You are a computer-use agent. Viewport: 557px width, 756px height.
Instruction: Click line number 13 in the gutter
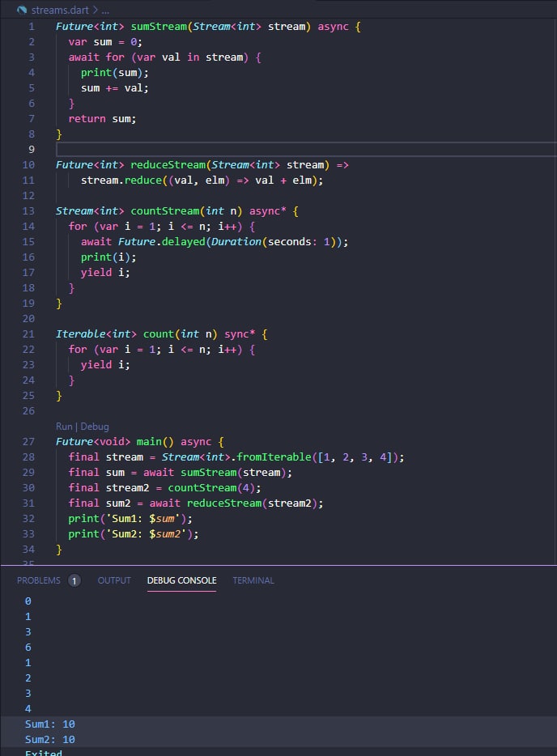pos(28,211)
